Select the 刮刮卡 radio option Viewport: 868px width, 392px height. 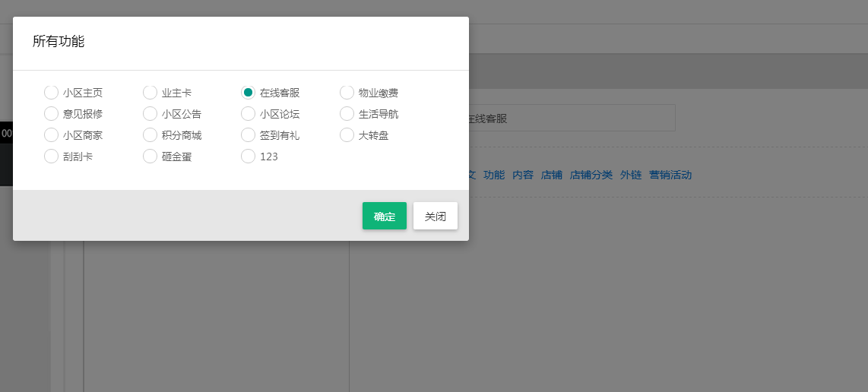pos(52,156)
